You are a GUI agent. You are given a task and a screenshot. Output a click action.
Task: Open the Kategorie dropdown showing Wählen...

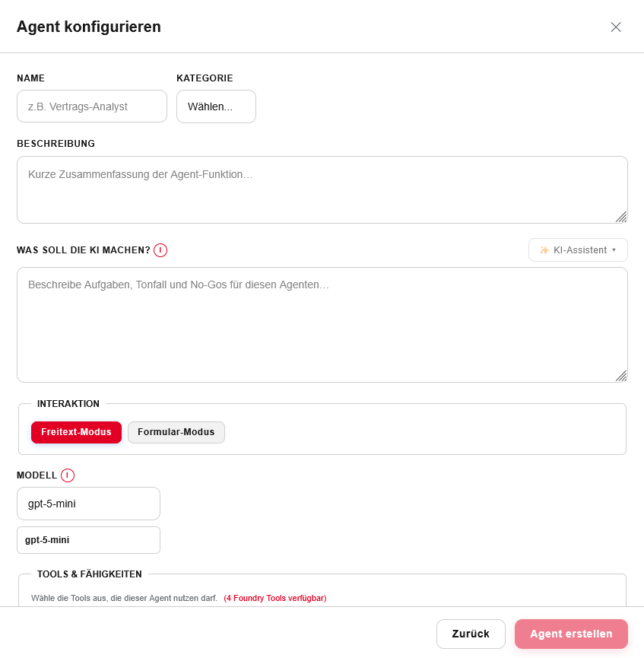click(216, 106)
